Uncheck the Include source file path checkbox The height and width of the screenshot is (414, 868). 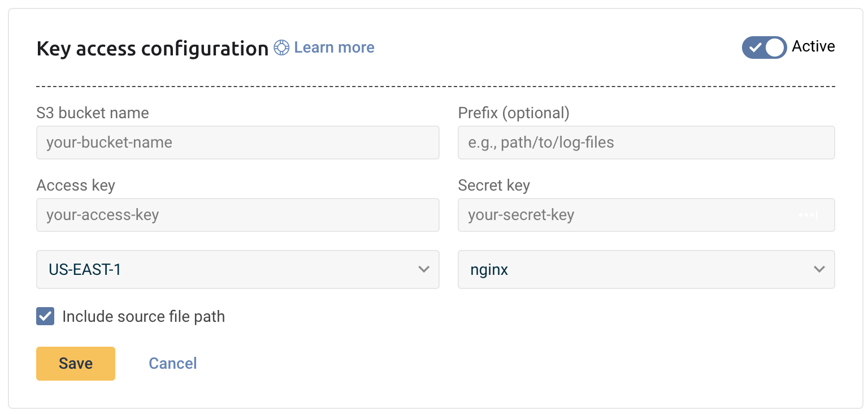[45, 316]
